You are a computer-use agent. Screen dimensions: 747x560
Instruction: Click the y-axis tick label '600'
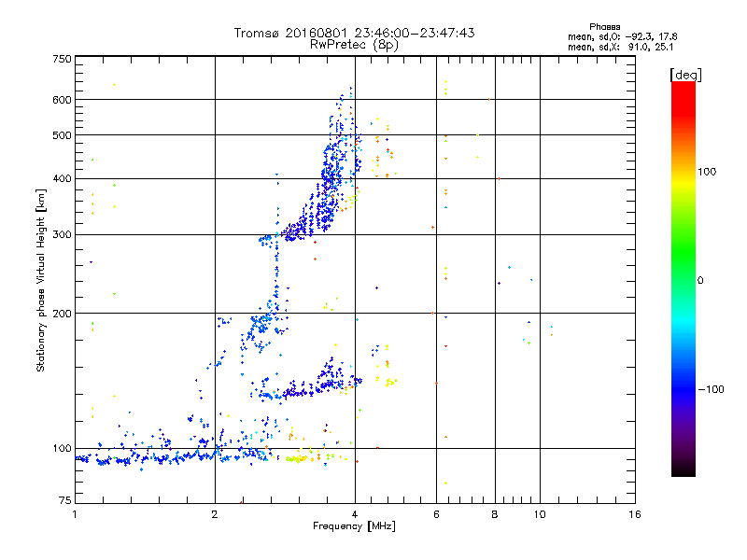click(x=62, y=100)
